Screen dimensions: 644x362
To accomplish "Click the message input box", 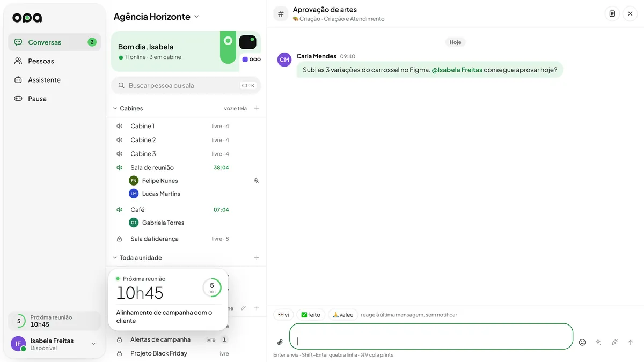I will pos(431,336).
